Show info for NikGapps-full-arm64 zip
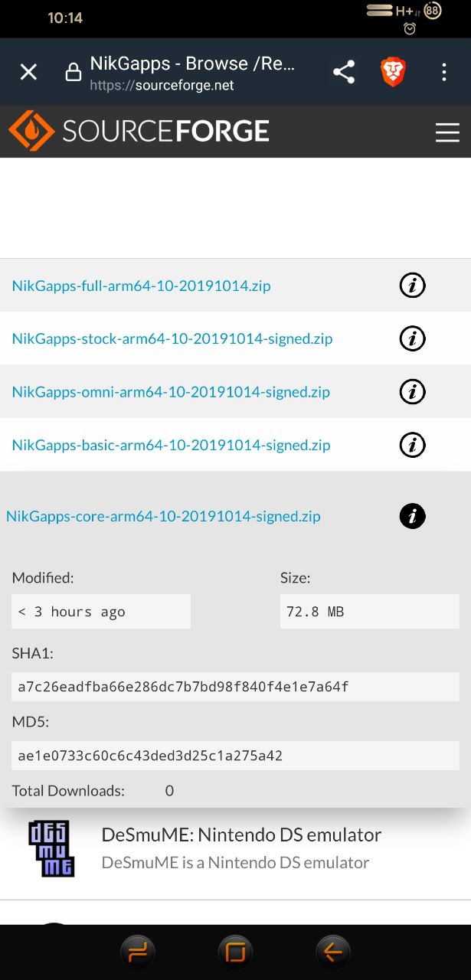 (412, 286)
